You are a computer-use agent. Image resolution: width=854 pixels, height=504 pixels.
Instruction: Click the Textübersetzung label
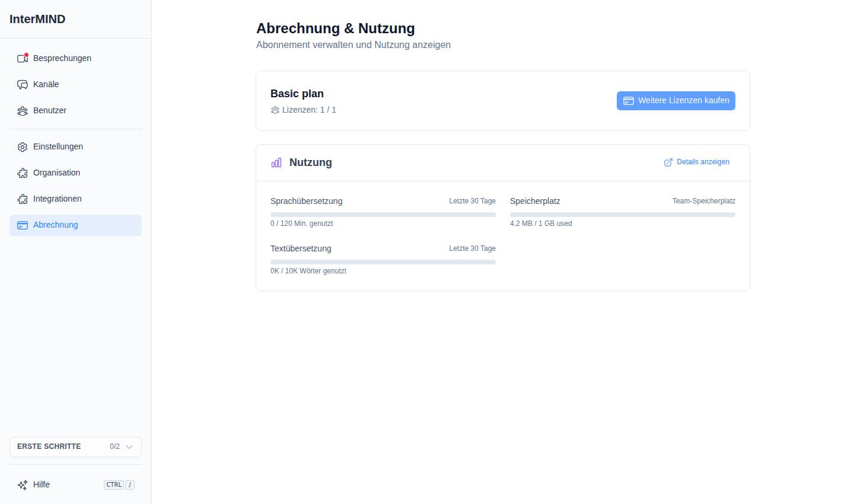pos(301,248)
